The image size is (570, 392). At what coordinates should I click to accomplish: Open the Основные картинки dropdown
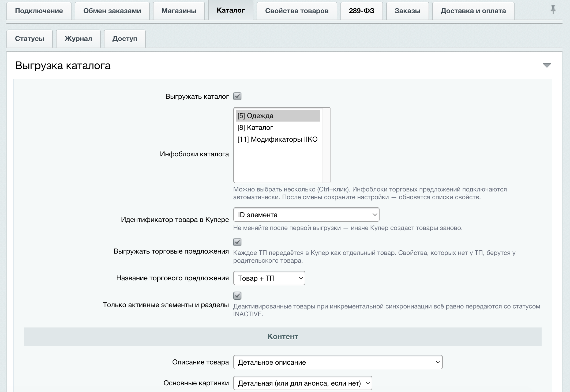click(303, 383)
